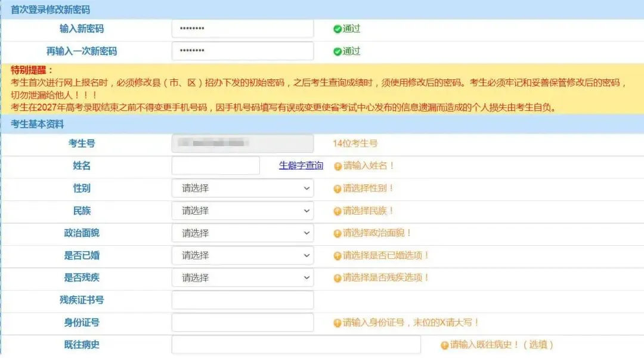Viewport: 644px width, 358px height.
Task: Click the warning icon next to 请选择性别
Action: (338, 189)
